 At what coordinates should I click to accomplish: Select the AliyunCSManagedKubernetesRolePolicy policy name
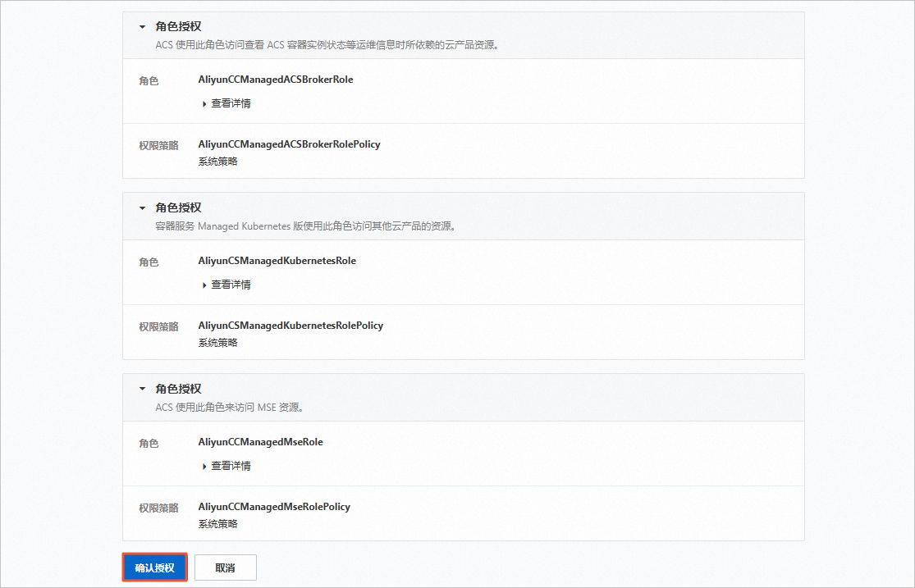click(x=291, y=326)
